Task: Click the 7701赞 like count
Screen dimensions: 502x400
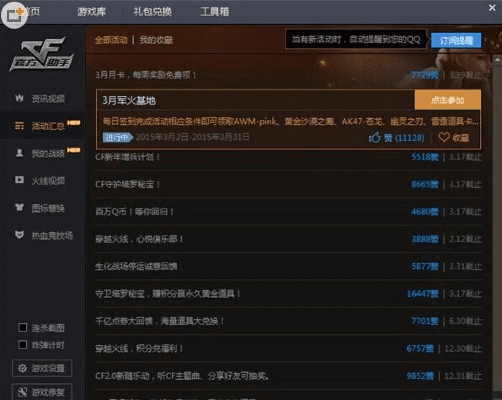Action: tap(424, 321)
